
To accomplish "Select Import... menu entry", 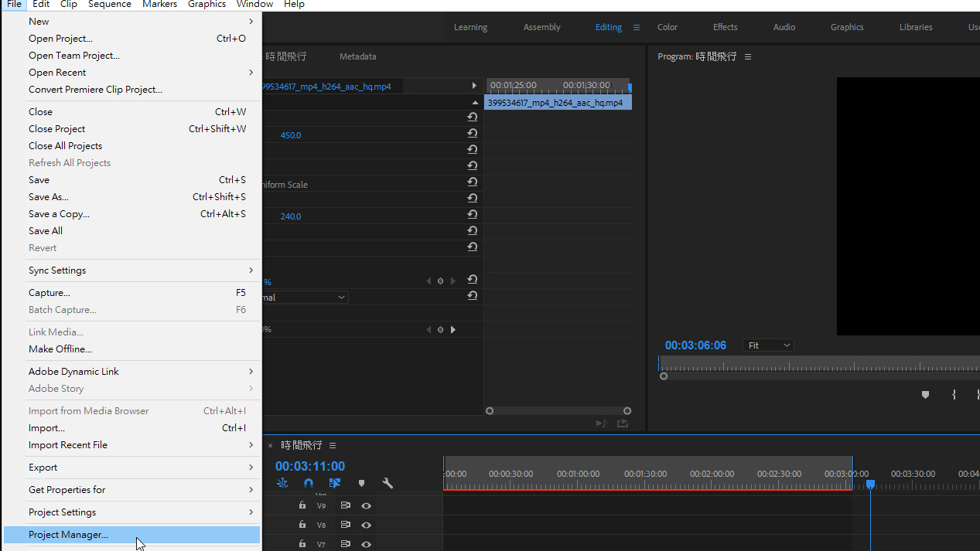I will (x=131, y=428).
